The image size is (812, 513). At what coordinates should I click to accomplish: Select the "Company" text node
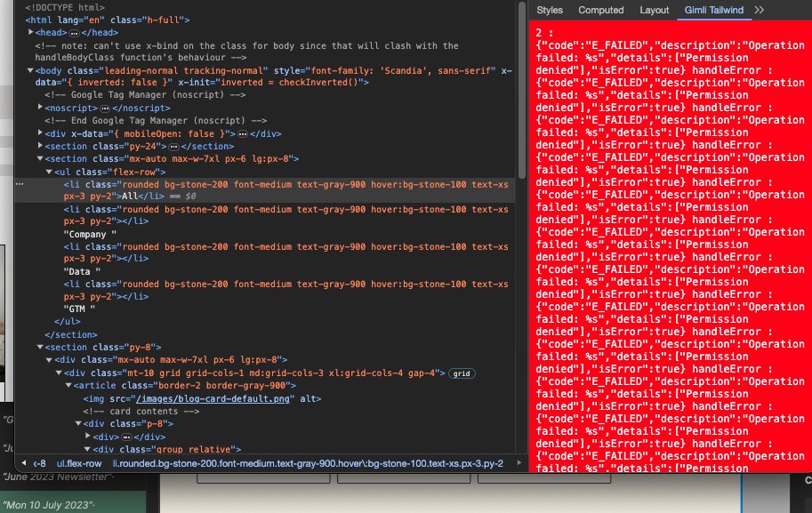coord(90,235)
